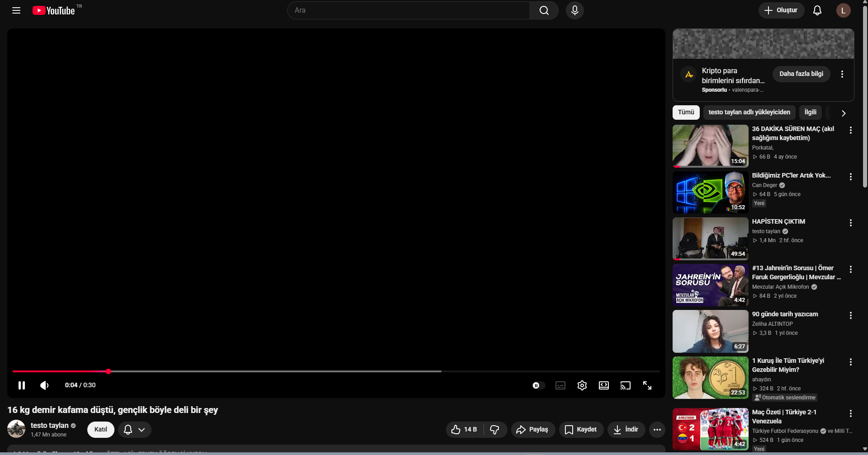The width and height of the screenshot is (868, 455).
Task: Download the video with İndir
Action: (x=626, y=430)
